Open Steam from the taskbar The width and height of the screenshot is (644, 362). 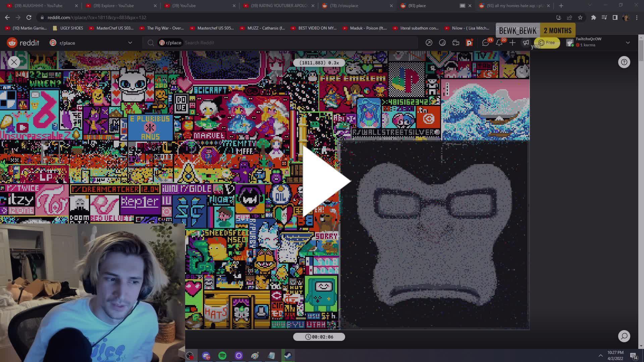click(288, 356)
